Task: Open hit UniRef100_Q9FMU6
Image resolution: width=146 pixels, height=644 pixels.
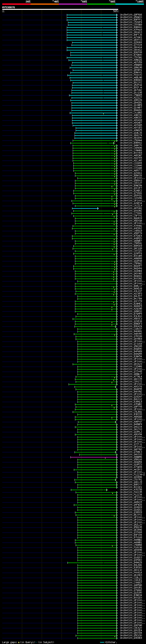Action: [131, 15]
